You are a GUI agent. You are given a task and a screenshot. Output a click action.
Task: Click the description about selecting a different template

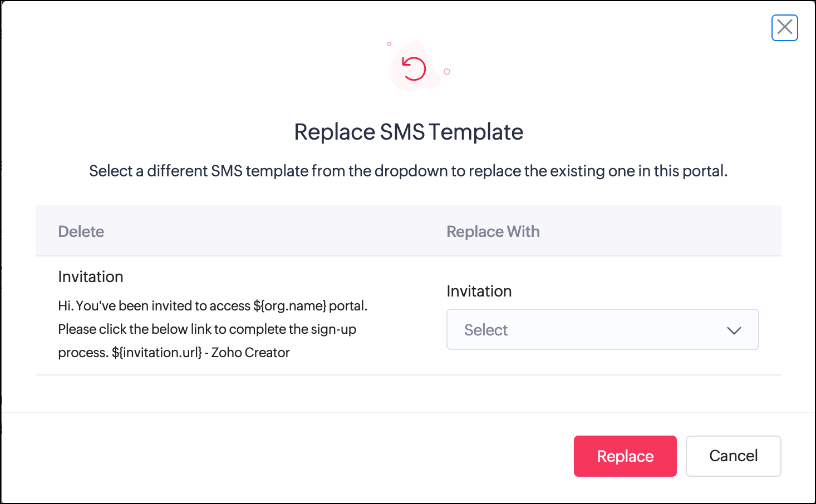(x=409, y=171)
